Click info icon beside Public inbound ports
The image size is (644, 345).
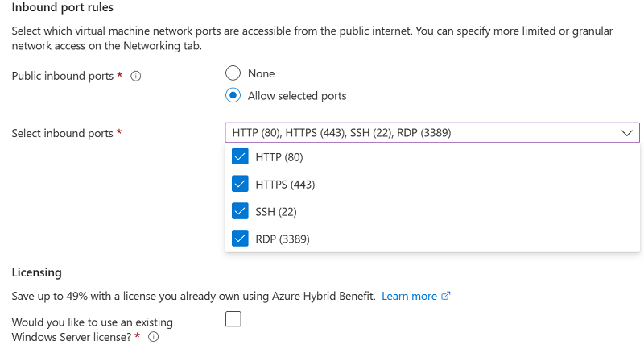135,76
